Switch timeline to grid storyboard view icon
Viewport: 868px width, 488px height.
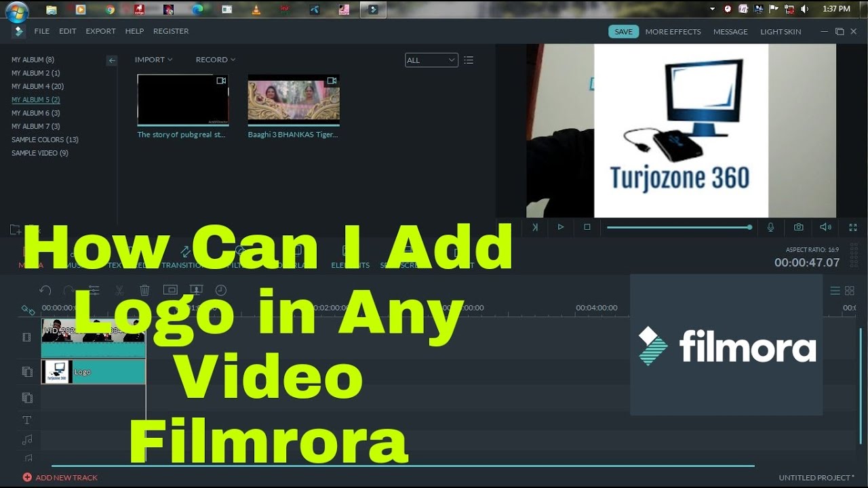click(x=850, y=291)
